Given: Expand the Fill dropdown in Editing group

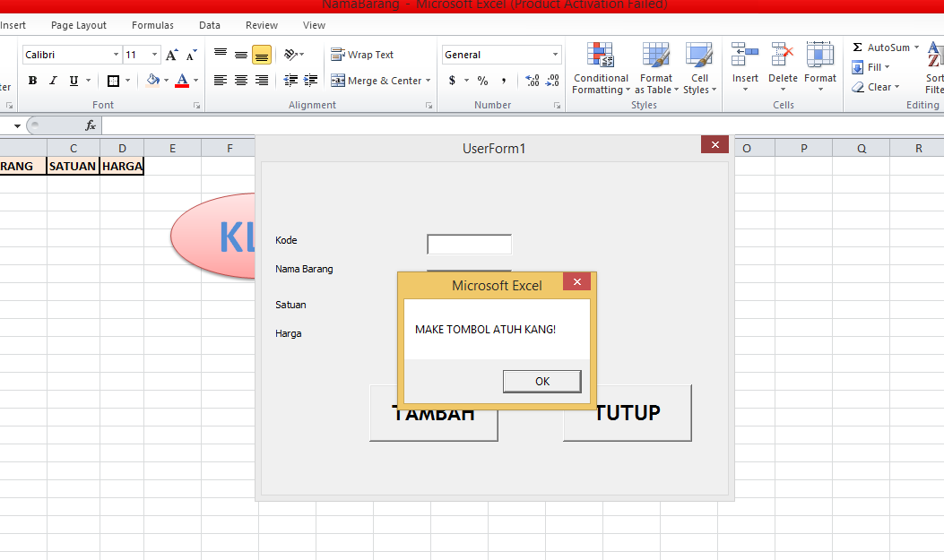Looking at the screenshot, I should click(888, 66).
